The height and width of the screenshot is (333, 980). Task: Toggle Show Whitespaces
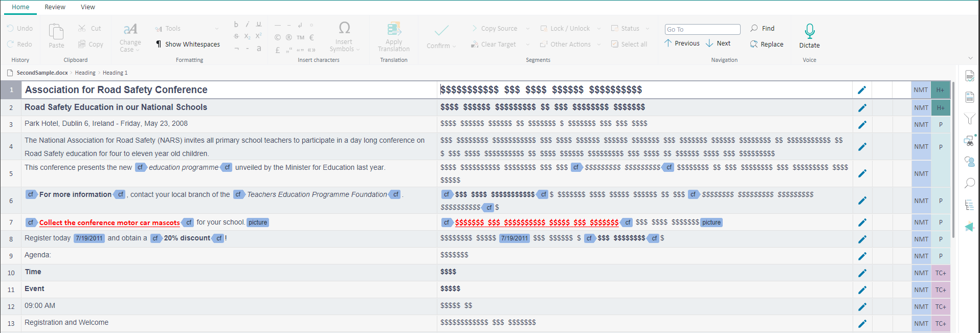click(188, 45)
